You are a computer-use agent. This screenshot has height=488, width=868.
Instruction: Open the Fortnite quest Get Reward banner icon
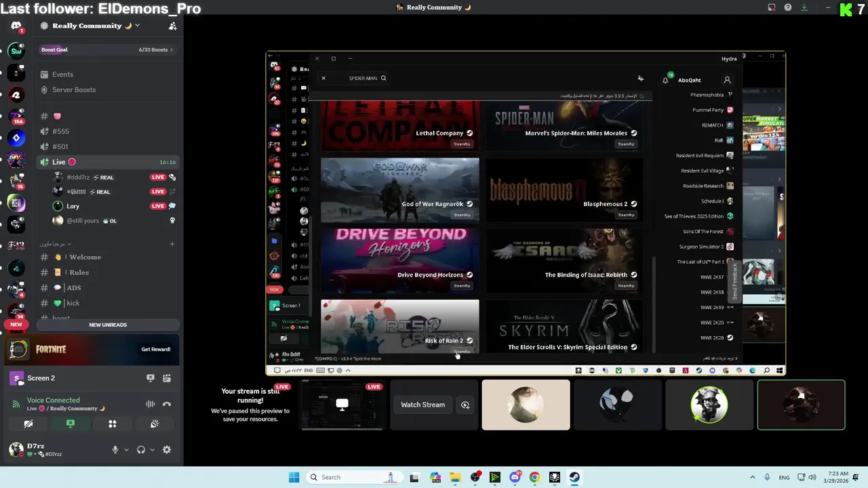(x=19, y=349)
